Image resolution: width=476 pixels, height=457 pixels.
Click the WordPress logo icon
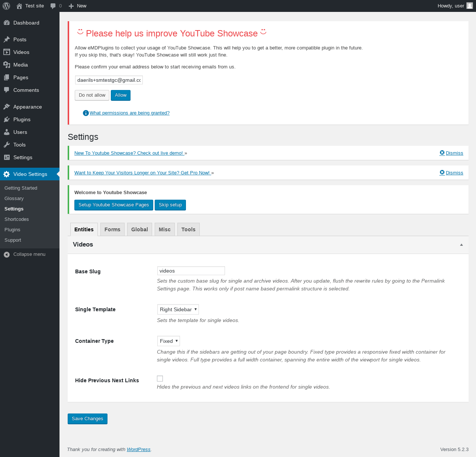(6, 6)
